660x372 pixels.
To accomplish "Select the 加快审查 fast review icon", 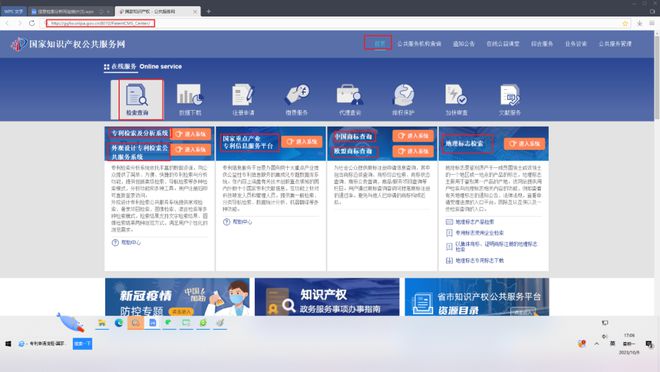I will [456, 100].
